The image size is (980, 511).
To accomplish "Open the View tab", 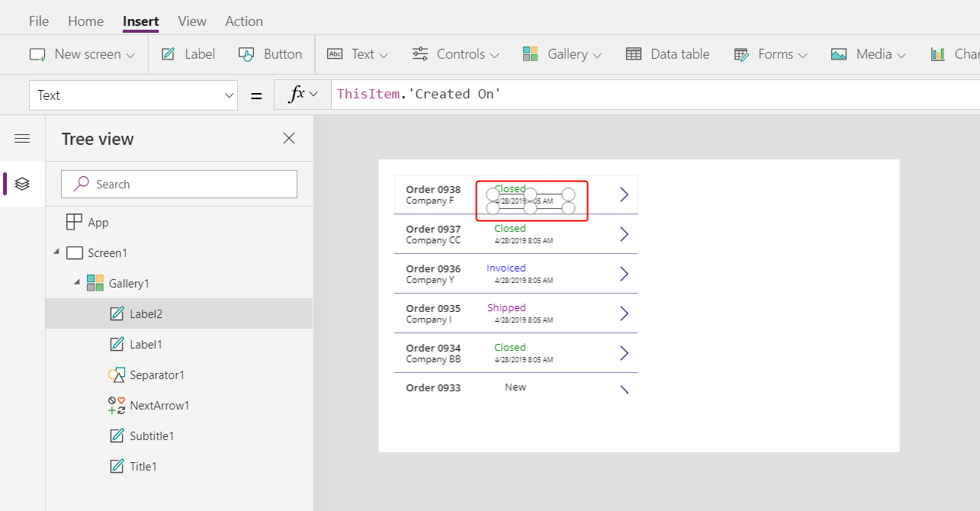I will pyautogui.click(x=192, y=21).
